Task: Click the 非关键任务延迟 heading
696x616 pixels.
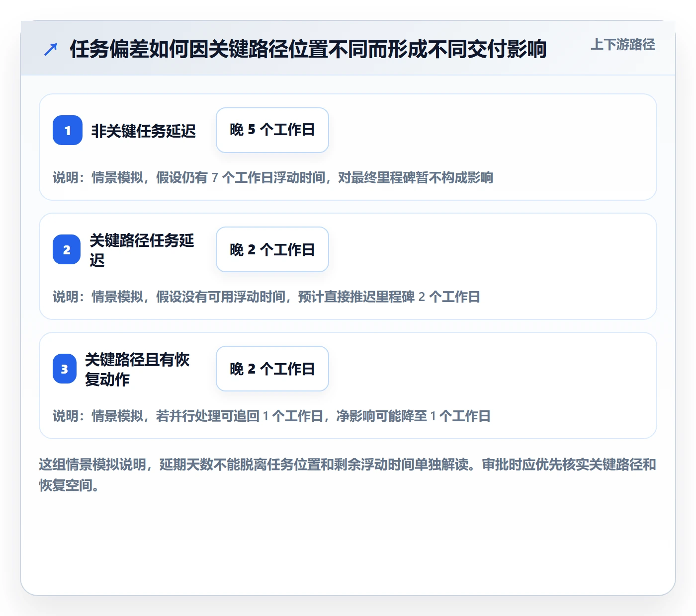Action: pos(144,131)
